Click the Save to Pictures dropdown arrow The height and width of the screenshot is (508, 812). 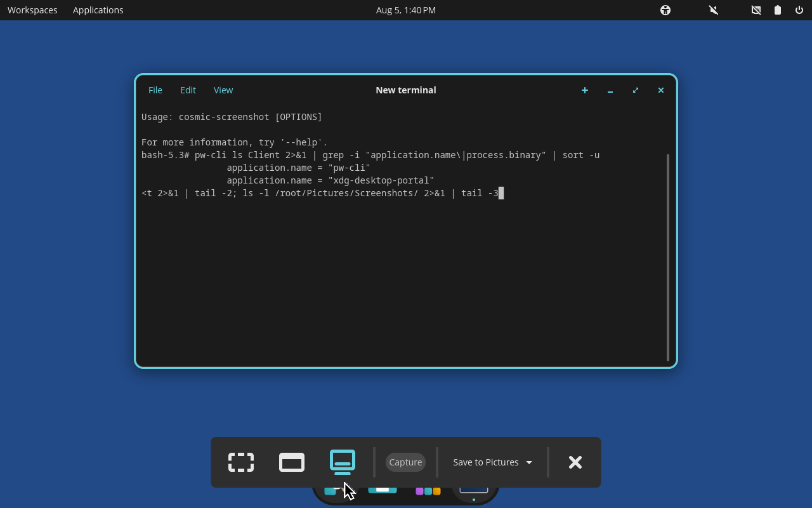pos(529,462)
